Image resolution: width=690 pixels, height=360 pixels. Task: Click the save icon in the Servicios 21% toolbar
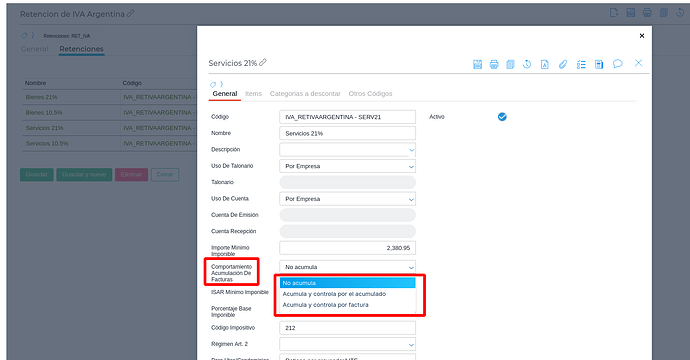(x=477, y=64)
